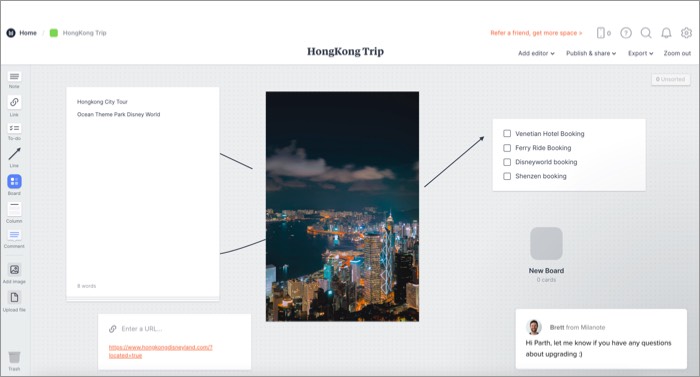The image size is (700, 377).
Task: Open the help question mark icon
Action: (x=626, y=33)
